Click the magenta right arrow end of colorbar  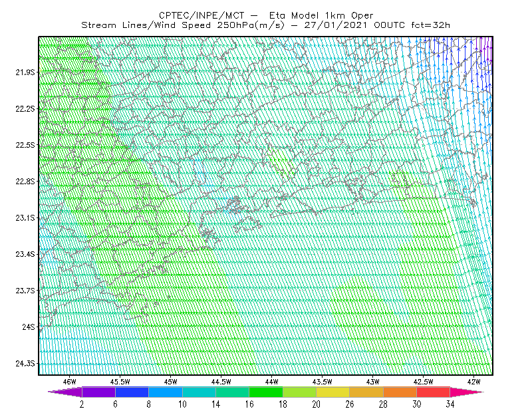tap(467, 392)
